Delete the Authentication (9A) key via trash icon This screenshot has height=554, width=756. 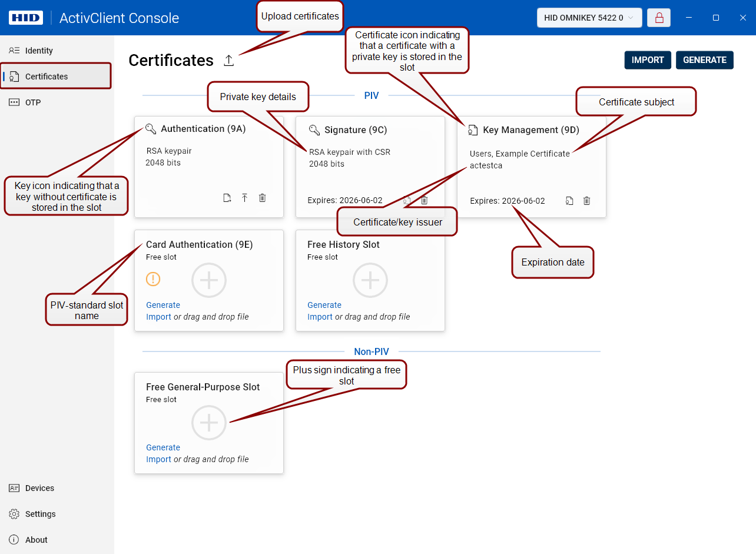(x=263, y=198)
